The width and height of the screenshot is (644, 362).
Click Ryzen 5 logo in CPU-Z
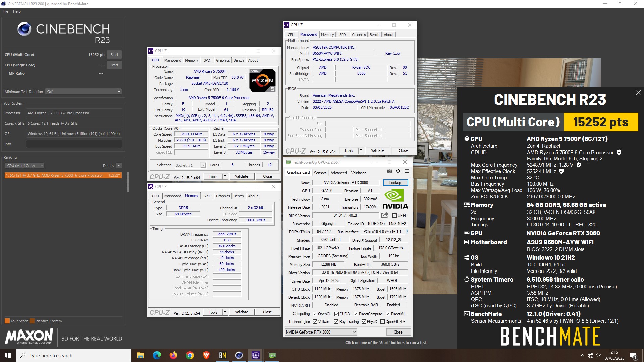pos(263,80)
